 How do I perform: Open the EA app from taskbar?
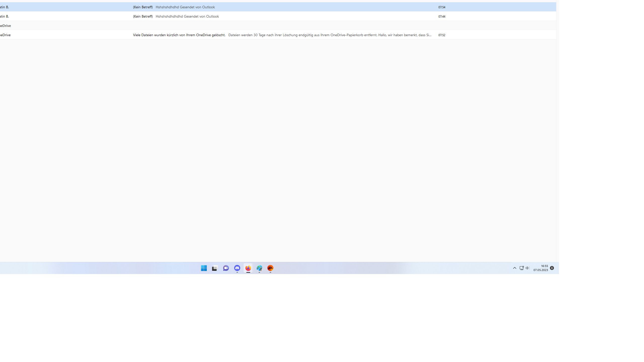270,268
